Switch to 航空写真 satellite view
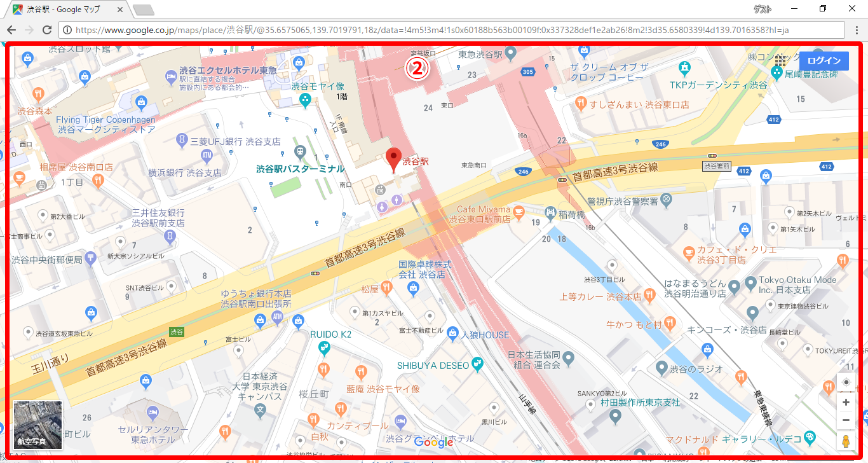Image resolution: width=868 pixels, height=463 pixels. coord(37,426)
